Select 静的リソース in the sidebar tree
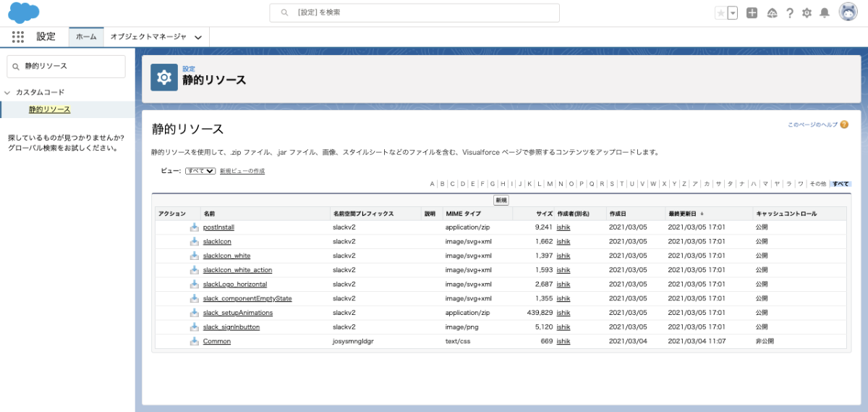Screen dimensions: 868x412 coord(49,109)
